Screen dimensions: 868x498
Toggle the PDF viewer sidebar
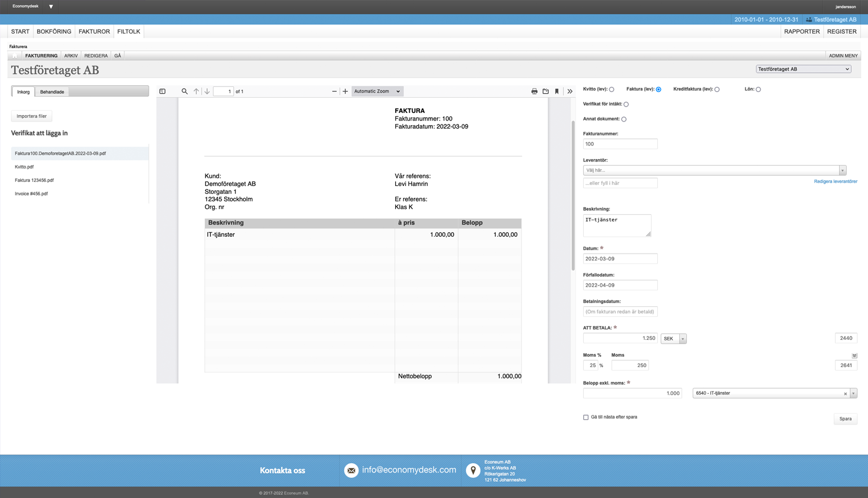point(163,91)
